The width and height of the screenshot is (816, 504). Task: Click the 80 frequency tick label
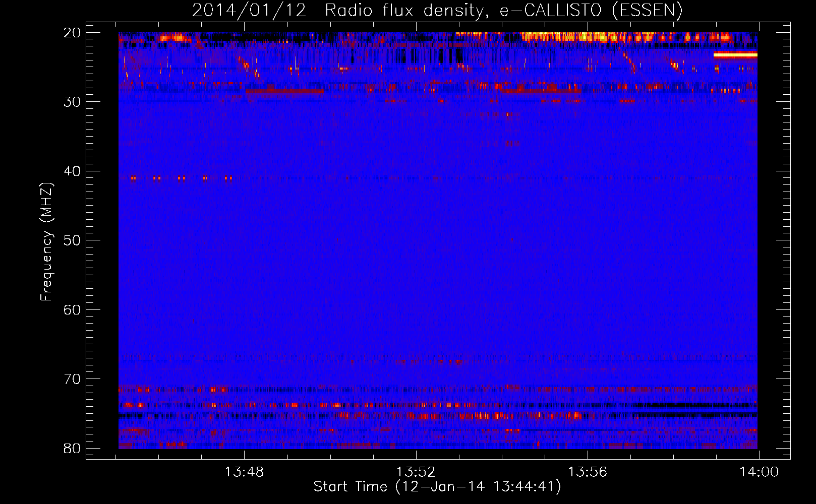tap(72, 449)
